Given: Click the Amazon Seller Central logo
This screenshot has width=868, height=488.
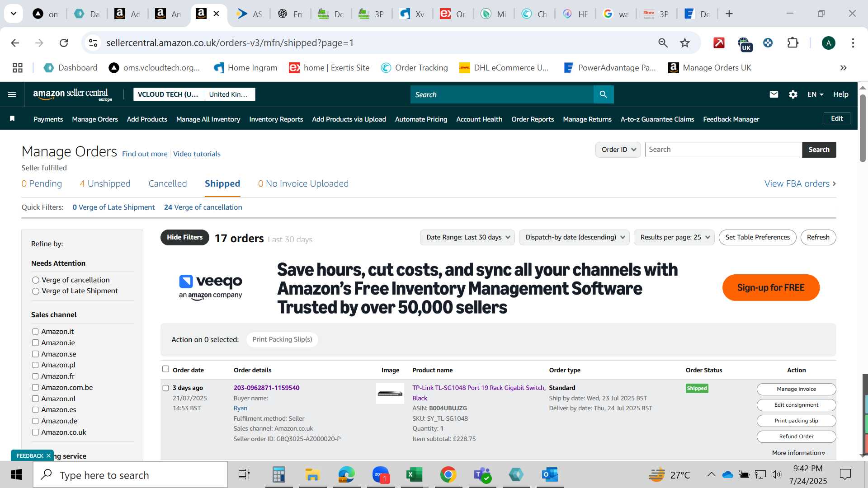Looking at the screenshot, I should (72, 94).
